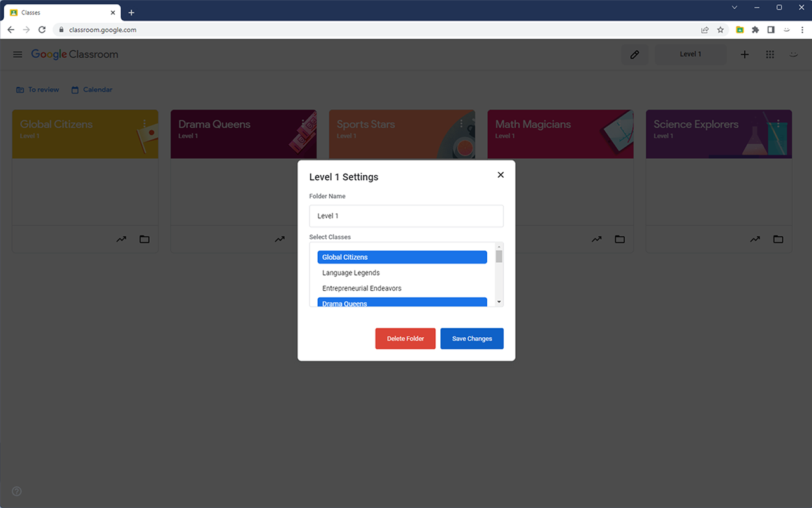Open the Science Explorers class
812x508 pixels.
pyautogui.click(x=696, y=124)
